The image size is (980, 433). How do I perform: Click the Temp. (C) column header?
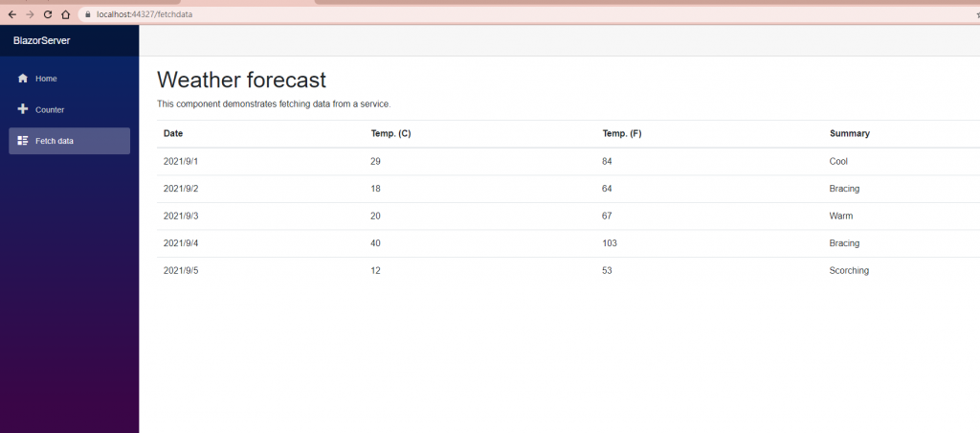point(390,133)
